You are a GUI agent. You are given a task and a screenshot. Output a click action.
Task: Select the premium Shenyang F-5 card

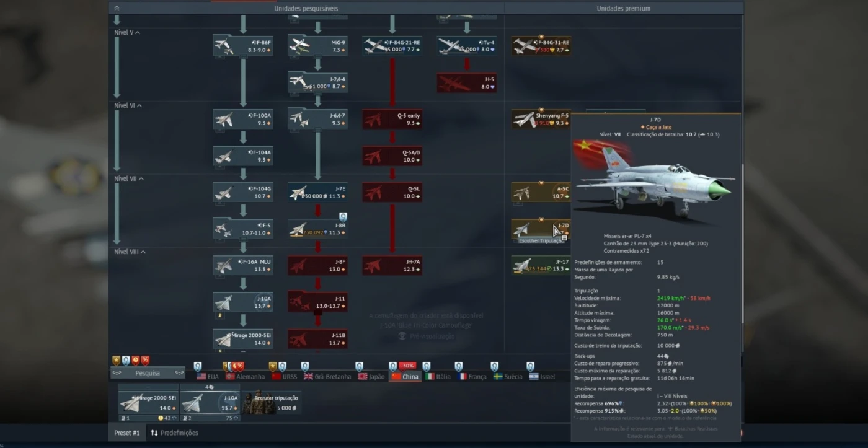pos(541,119)
